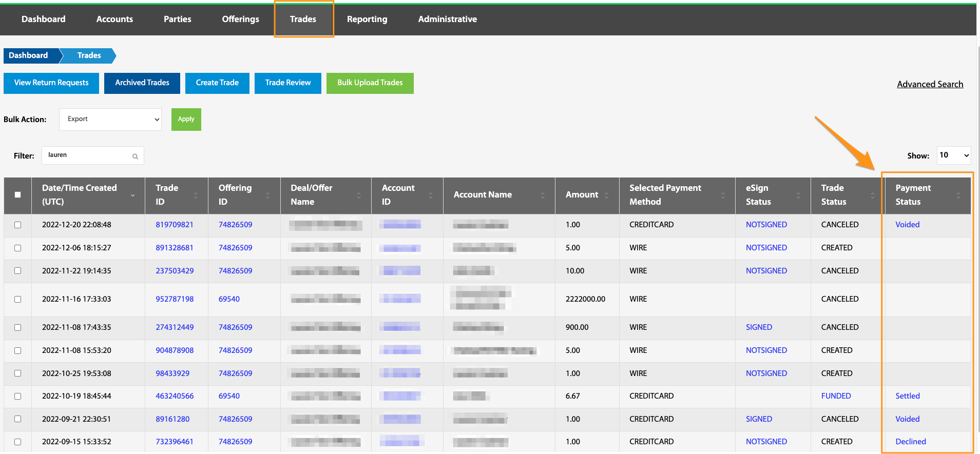Click Trade Review button
The height and width of the screenshot is (454, 980).
(x=288, y=83)
